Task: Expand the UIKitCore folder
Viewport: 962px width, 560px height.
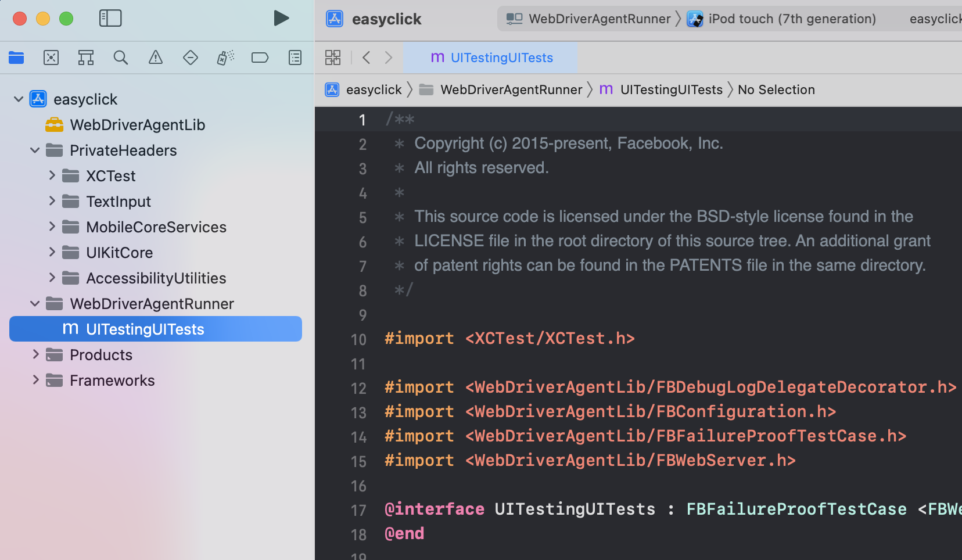Action: (52, 252)
